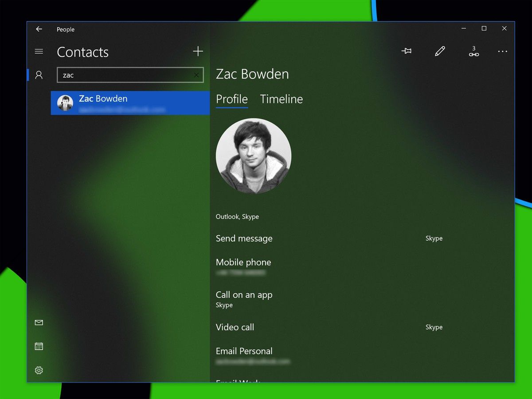Pin Zac Bowden's contact card
The height and width of the screenshot is (399, 532).
click(x=407, y=51)
